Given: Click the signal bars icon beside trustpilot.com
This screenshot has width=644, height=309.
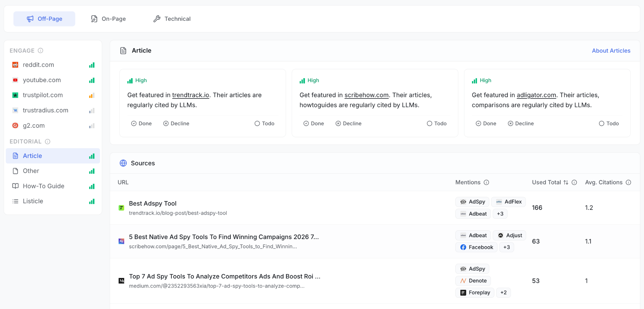Looking at the screenshot, I should (92, 95).
